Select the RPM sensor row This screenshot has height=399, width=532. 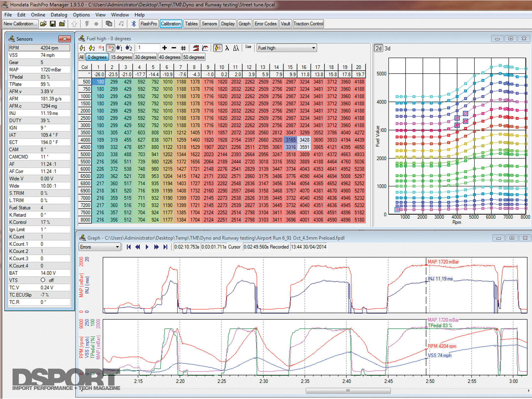point(39,48)
